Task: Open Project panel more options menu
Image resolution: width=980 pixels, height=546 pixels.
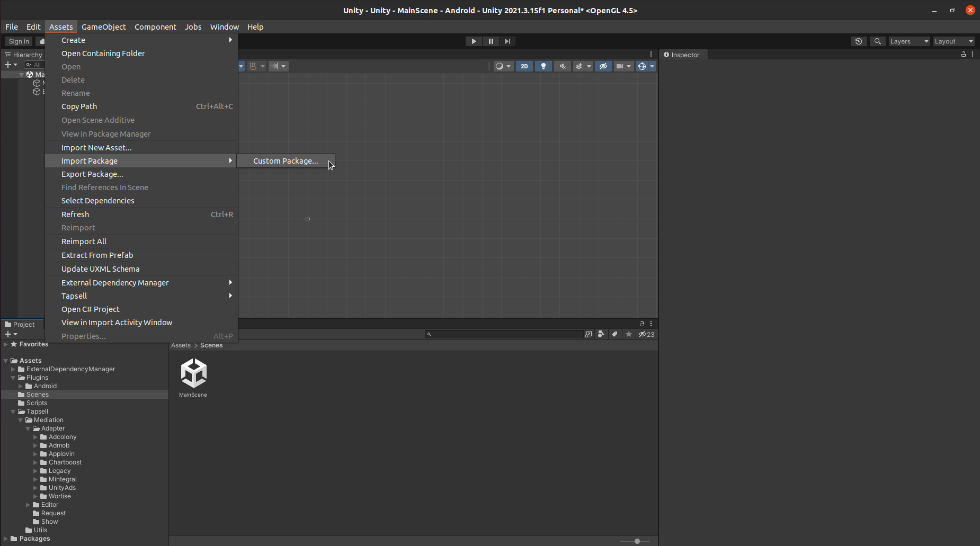Action: tap(651, 324)
